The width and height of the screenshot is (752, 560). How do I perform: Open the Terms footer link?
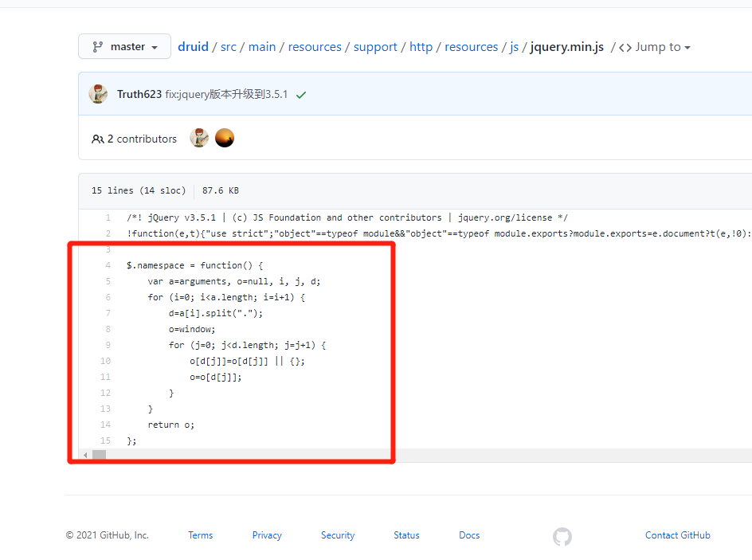click(x=201, y=535)
